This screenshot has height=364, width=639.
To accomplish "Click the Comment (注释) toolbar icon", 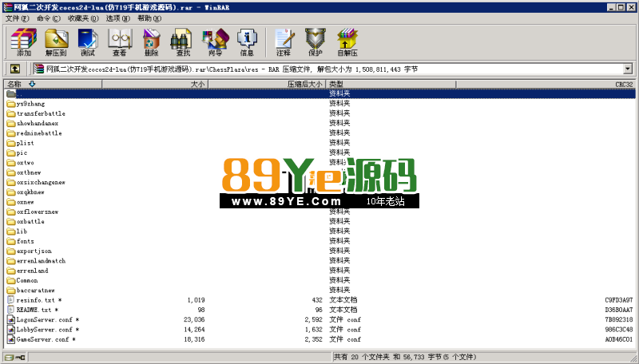I will [284, 42].
